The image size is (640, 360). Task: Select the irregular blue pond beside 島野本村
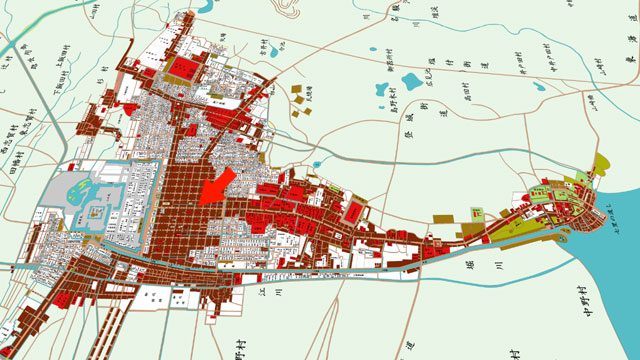(x=382, y=89)
